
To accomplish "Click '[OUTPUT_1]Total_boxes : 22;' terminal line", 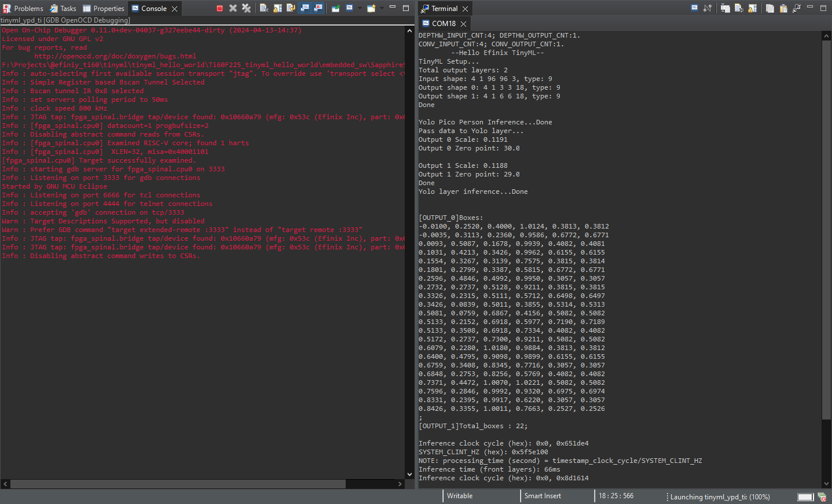I will (473, 426).
